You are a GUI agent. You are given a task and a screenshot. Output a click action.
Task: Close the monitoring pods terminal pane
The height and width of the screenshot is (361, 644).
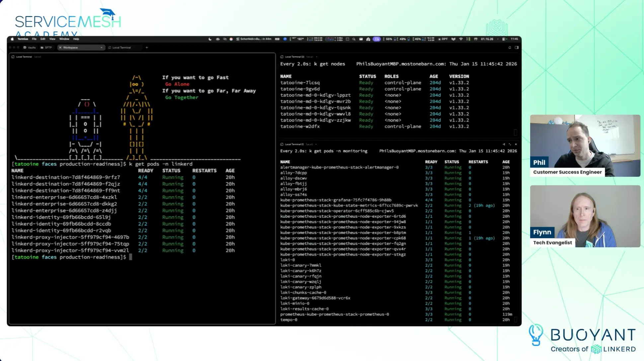516,144
